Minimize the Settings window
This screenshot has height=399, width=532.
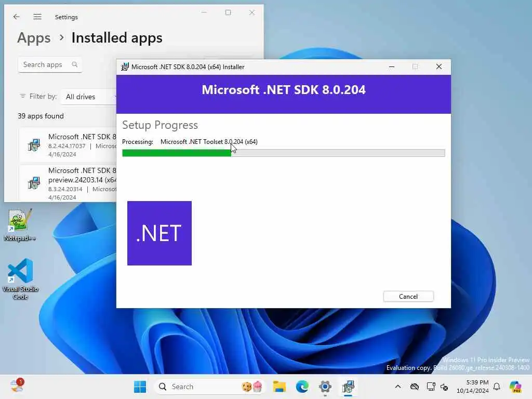(204, 12)
